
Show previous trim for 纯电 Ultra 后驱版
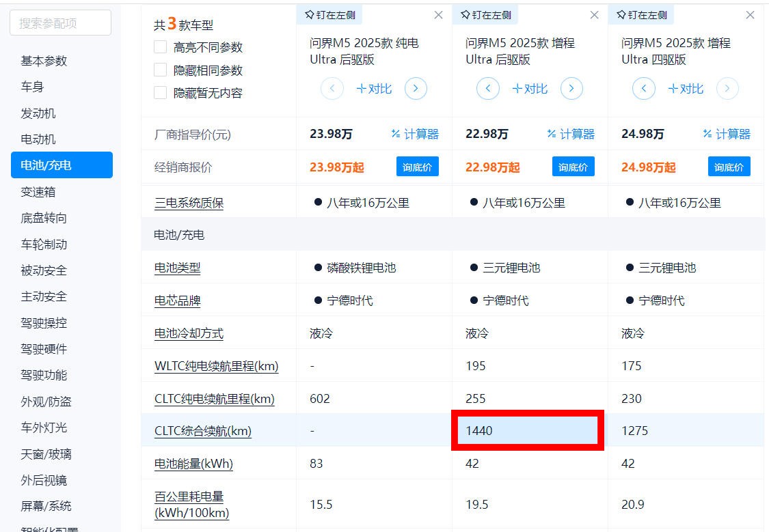[x=332, y=89]
